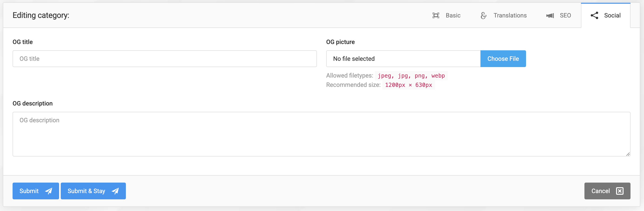Click the SEO megaphone icon

pos(550,16)
